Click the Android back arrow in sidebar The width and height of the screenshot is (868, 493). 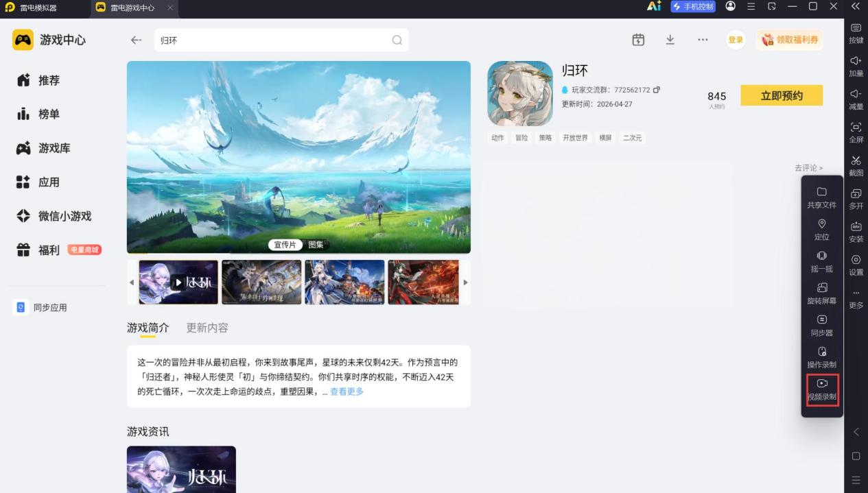(856, 432)
